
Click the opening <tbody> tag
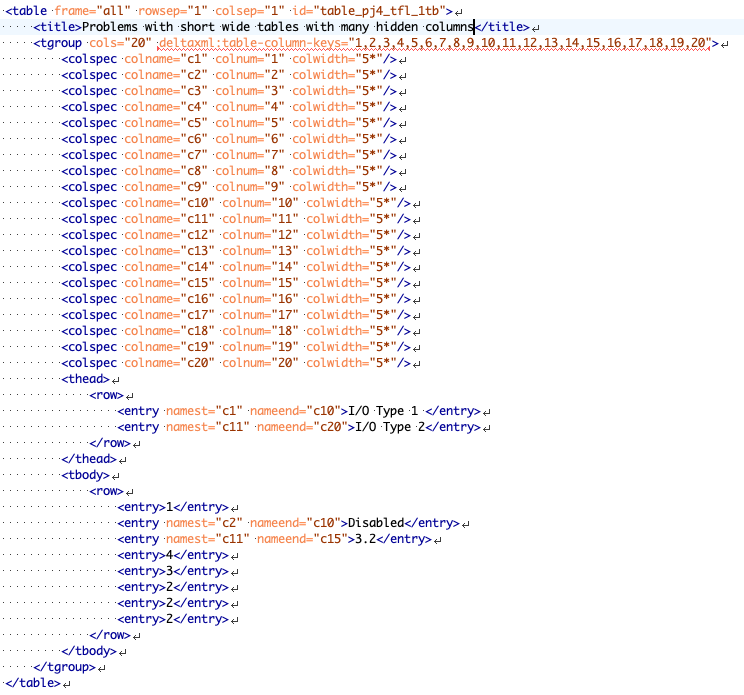pyautogui.click(x=85, y=475)
